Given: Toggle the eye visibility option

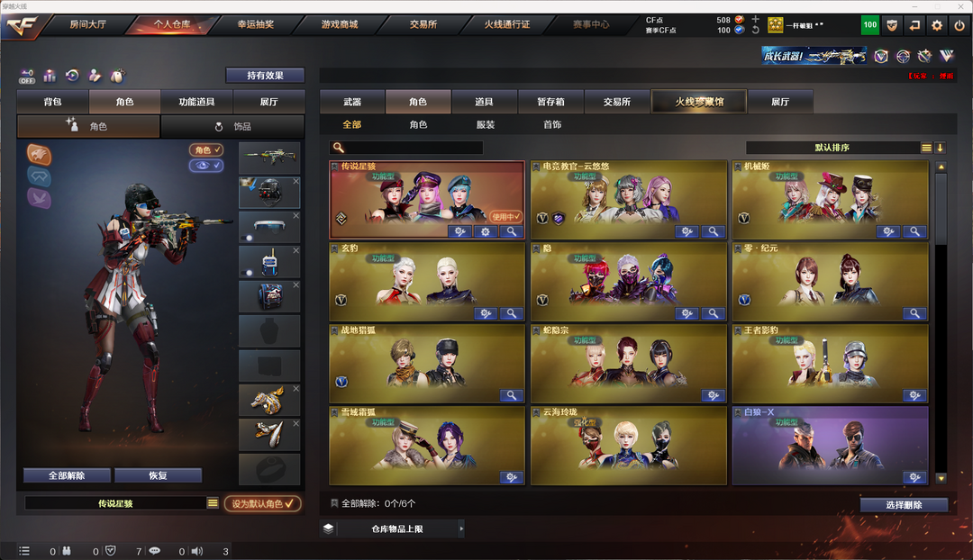Looking at the screenshot, I should tap(206, 166).
